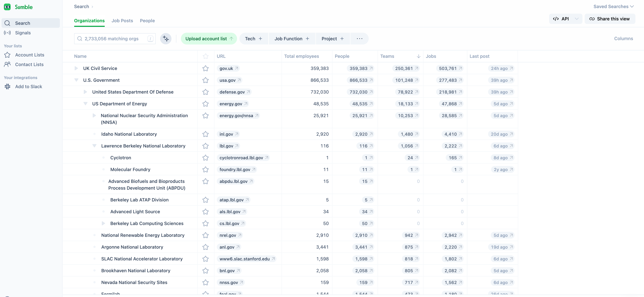This screenshot has height=297, width=644.
Task: Click the AI sparkle search icon
Action: (166, 39)
